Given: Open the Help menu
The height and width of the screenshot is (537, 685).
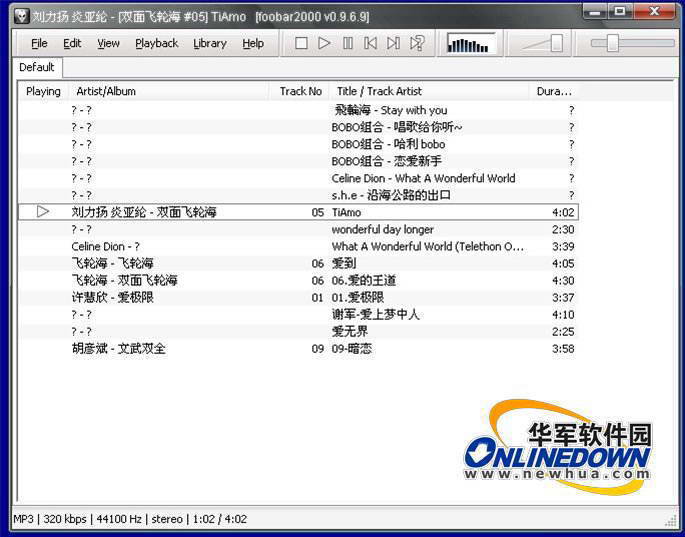Looking at the screenshot, I should (x=253, y=43).
